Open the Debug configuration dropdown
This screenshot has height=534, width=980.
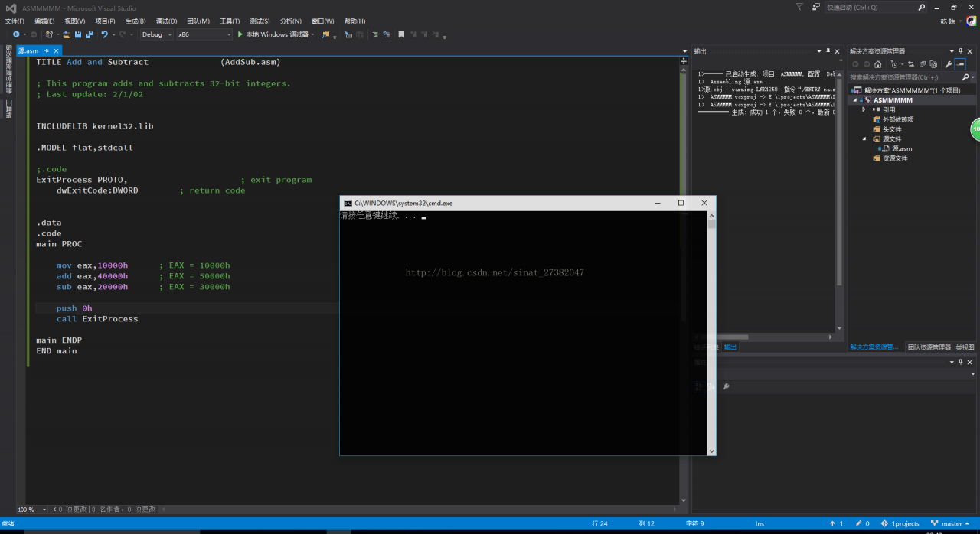click(x=156, y=34)
